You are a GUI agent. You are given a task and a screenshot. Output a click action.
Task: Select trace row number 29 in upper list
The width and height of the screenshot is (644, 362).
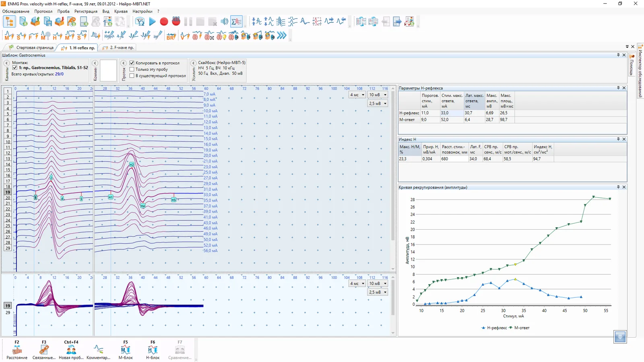(8, 248)
